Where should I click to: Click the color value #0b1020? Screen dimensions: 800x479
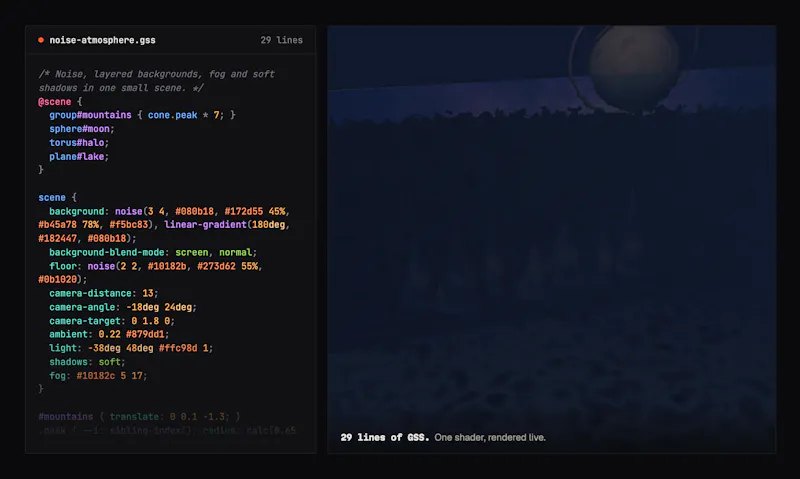coord(57,280)
